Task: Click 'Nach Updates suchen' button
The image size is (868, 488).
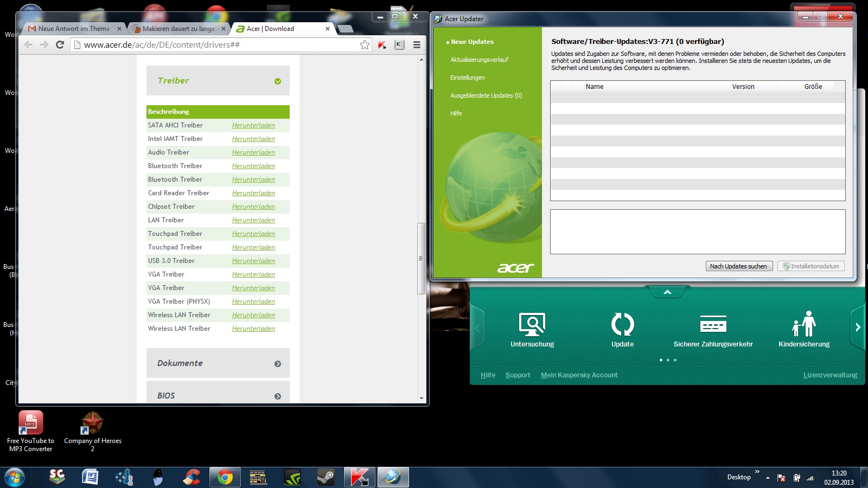Action: point(738,266)
